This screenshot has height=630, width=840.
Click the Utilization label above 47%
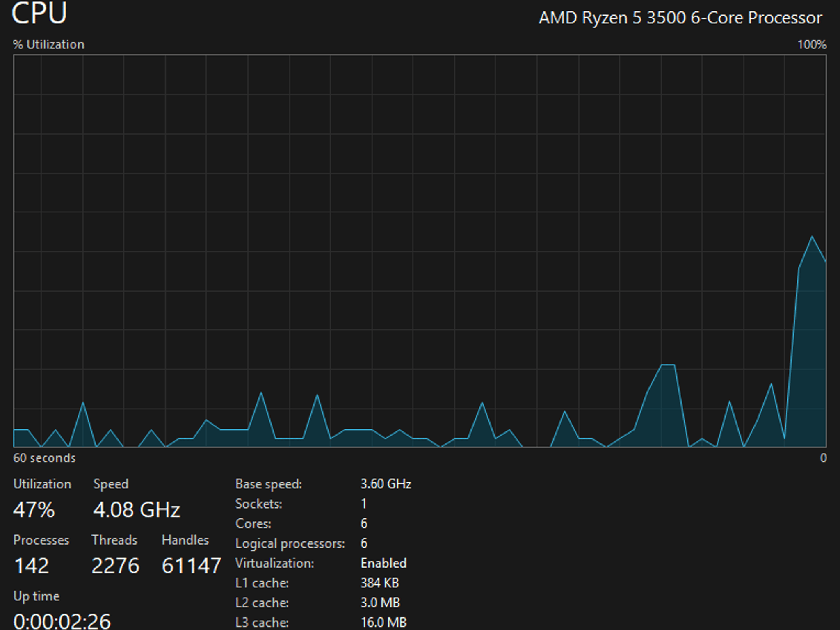tap(42, 484)
